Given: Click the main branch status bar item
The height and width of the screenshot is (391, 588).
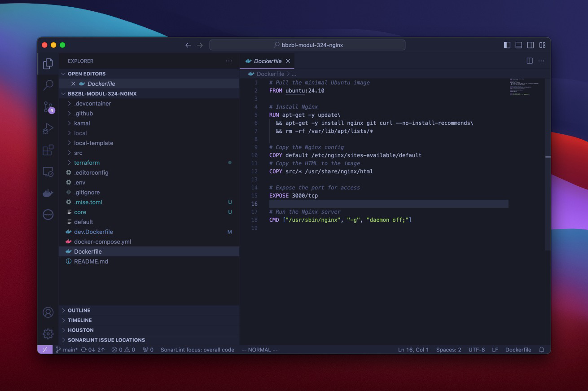Looking at the screenshot, I should point(66,350).
